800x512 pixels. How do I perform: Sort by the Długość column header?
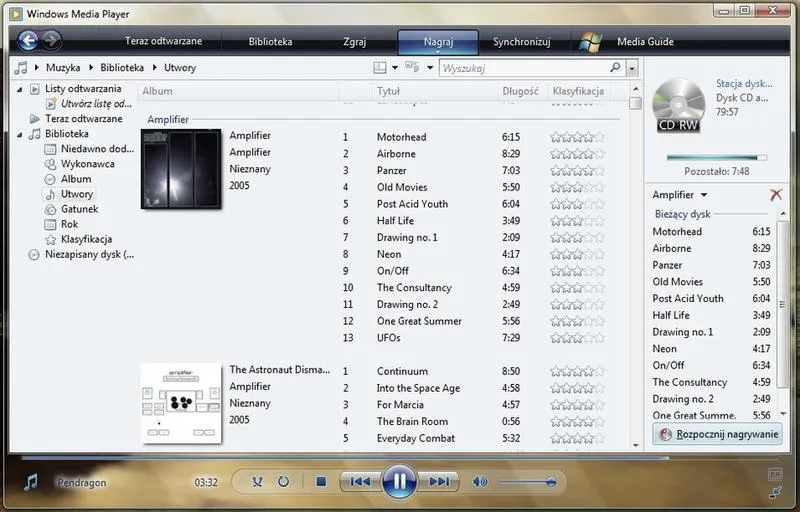(x=520, y=91)
